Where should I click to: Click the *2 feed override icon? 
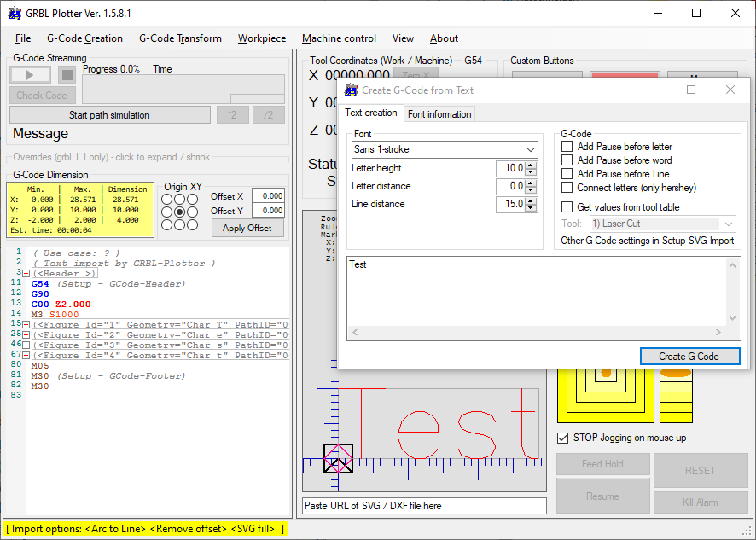tap(232, 114)
